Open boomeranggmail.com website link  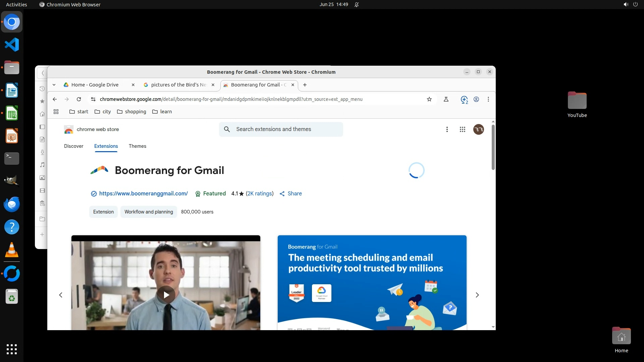pyautogui.click(x=143, y=194)
